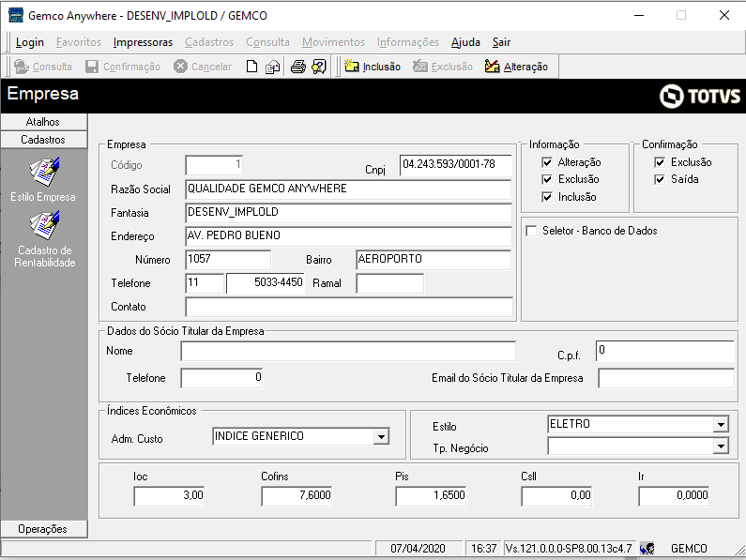Click the Inclusão toolbar button

coord(373,67)
